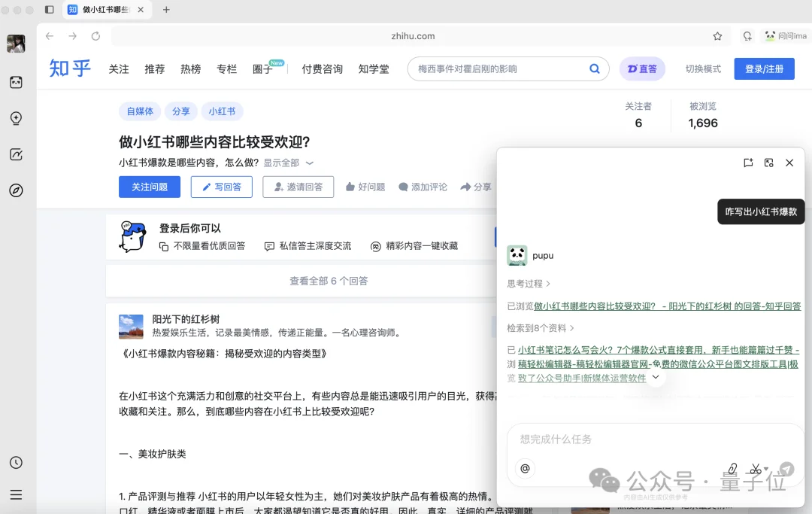Send message with paper plane icon
The height and width of the screenshot is (514, 812).
click(x=787, y=469)
